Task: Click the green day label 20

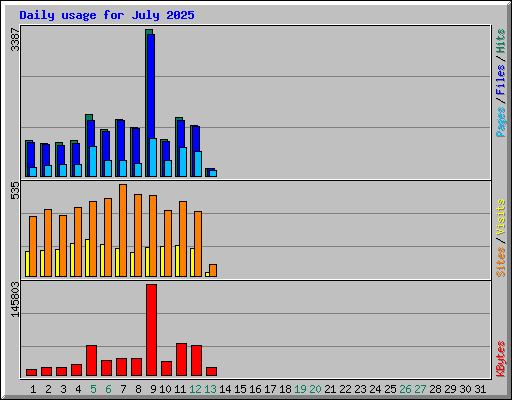Action: [x=315, y=389]
